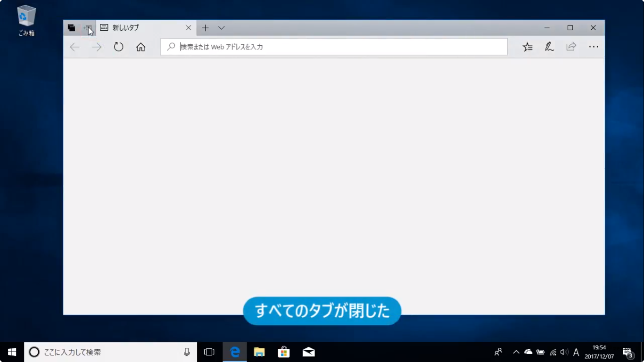The image size is (644, 362).
Task: Open the People icon on taskbar
Action: [498, 352]
